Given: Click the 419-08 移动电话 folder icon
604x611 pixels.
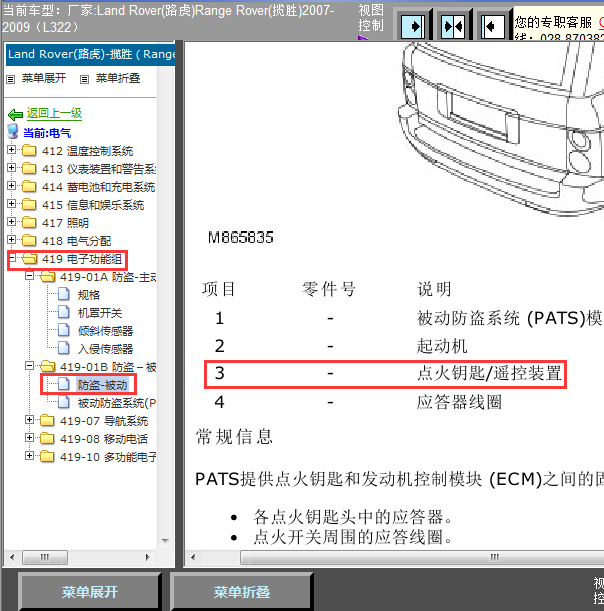Looking at the screenshot, I should [x=47, y=438].
